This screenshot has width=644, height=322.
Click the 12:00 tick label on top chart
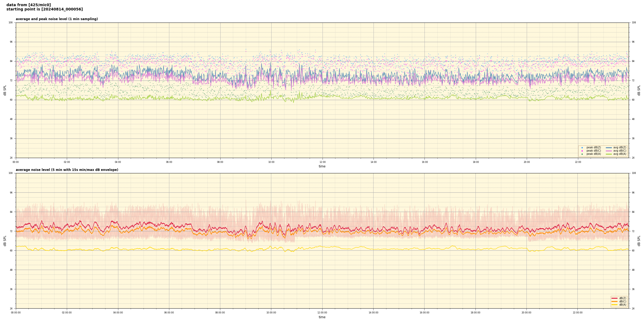(x=322, y=162)
